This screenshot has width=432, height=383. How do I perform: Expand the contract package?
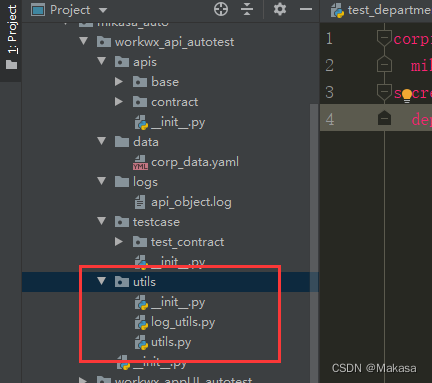(x=119, y=102)
